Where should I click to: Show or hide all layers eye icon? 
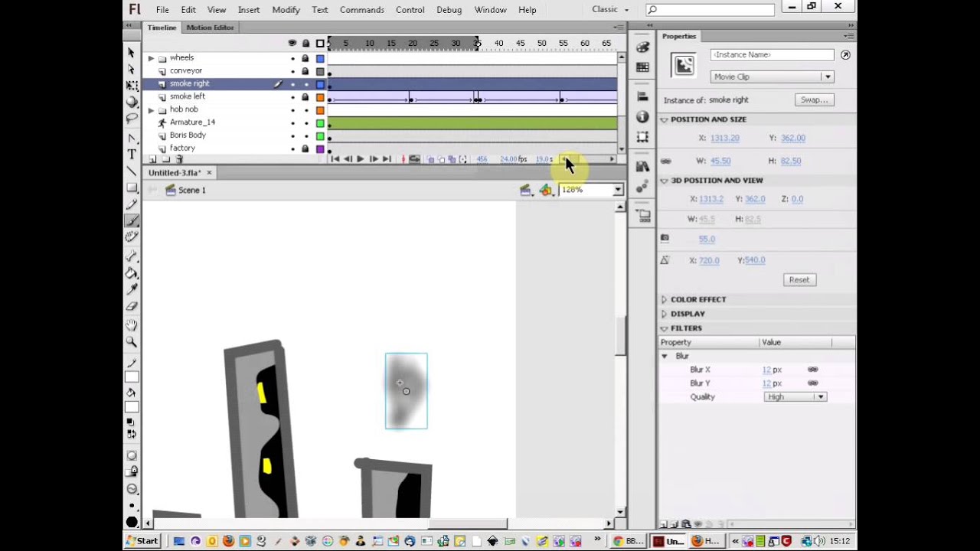click(x=292, y=43)
